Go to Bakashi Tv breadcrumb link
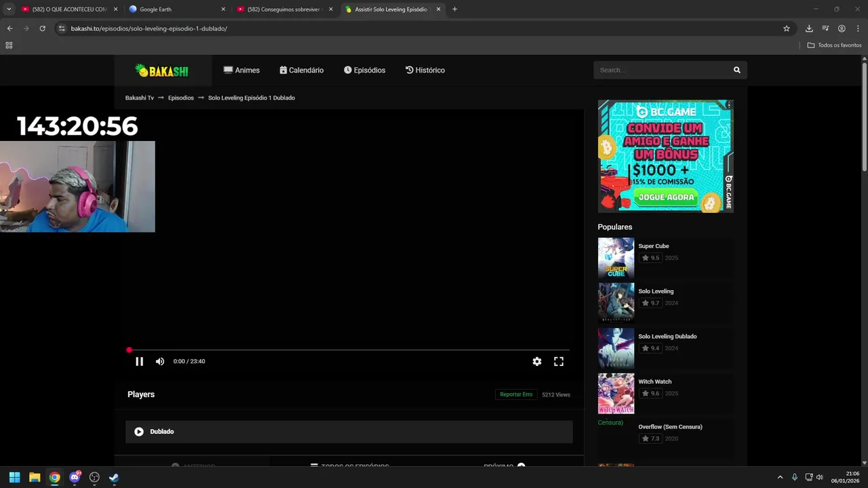 [x=140, y=98]
